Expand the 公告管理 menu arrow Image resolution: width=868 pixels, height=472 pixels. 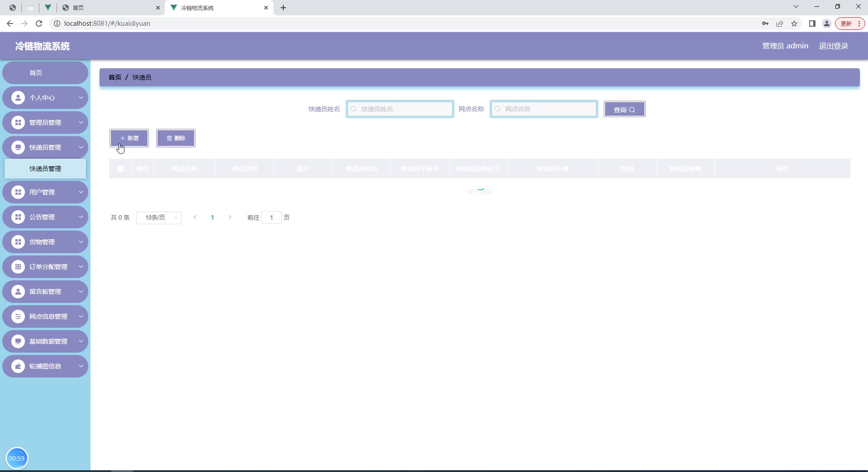pos(81,217)
